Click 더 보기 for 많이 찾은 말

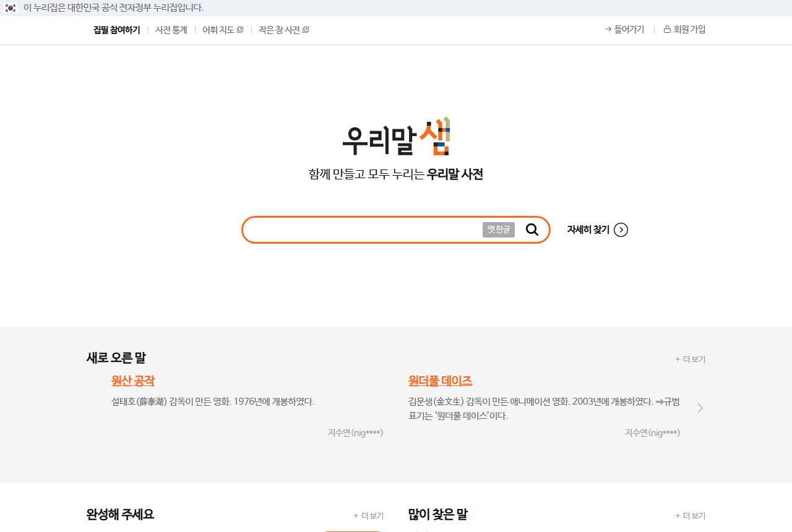[x=691, y=515]
